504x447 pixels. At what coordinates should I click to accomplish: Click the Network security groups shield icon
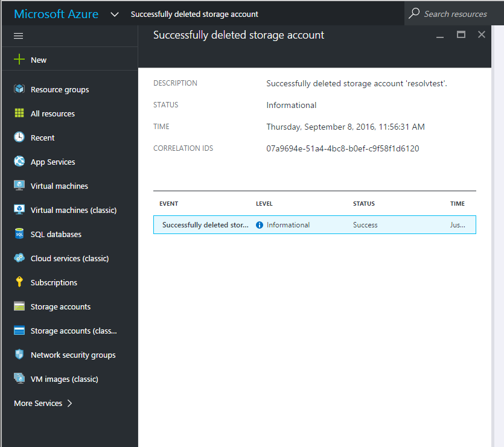coord(19,355)
